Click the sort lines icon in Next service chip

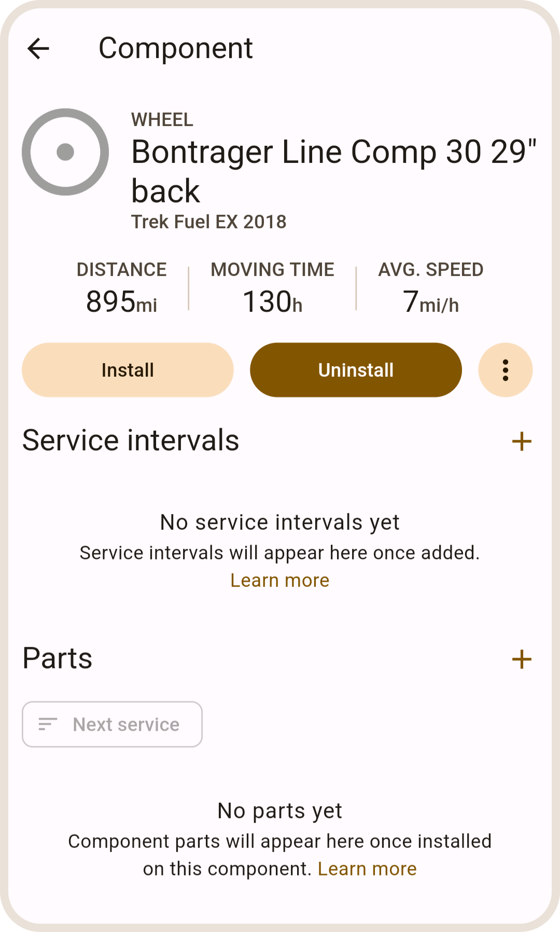48,724
